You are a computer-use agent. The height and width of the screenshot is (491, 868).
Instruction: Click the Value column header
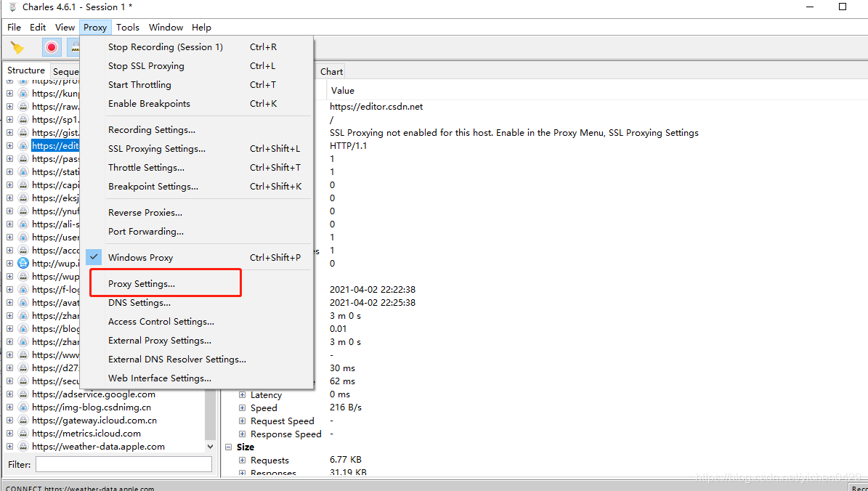[343, 90]
